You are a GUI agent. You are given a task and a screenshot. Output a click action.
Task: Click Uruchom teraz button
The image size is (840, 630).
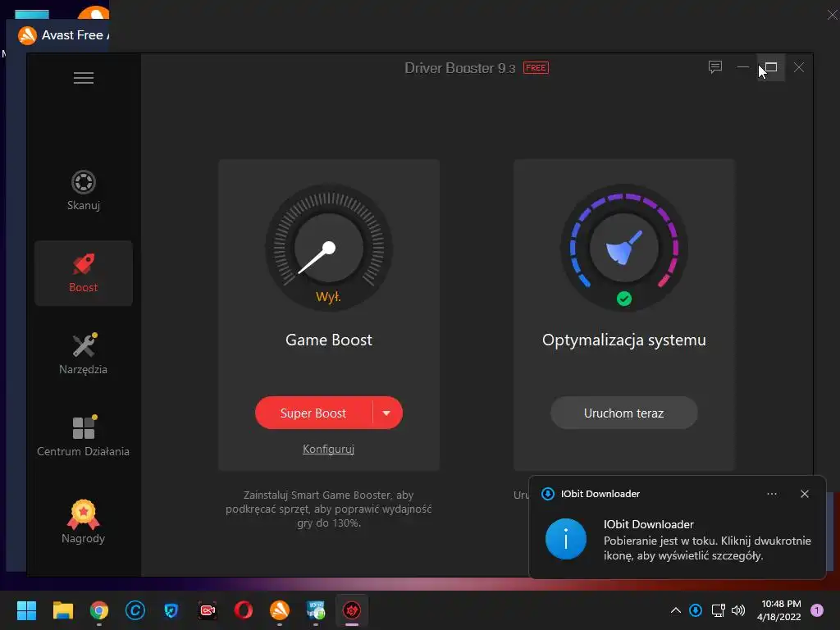tap(624, 413)
